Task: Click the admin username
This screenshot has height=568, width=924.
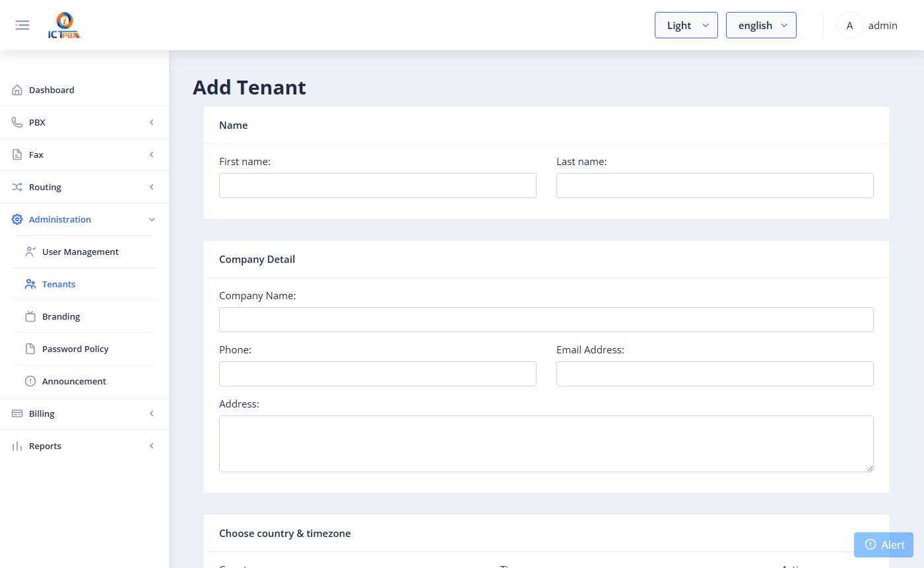Action: 882,25
